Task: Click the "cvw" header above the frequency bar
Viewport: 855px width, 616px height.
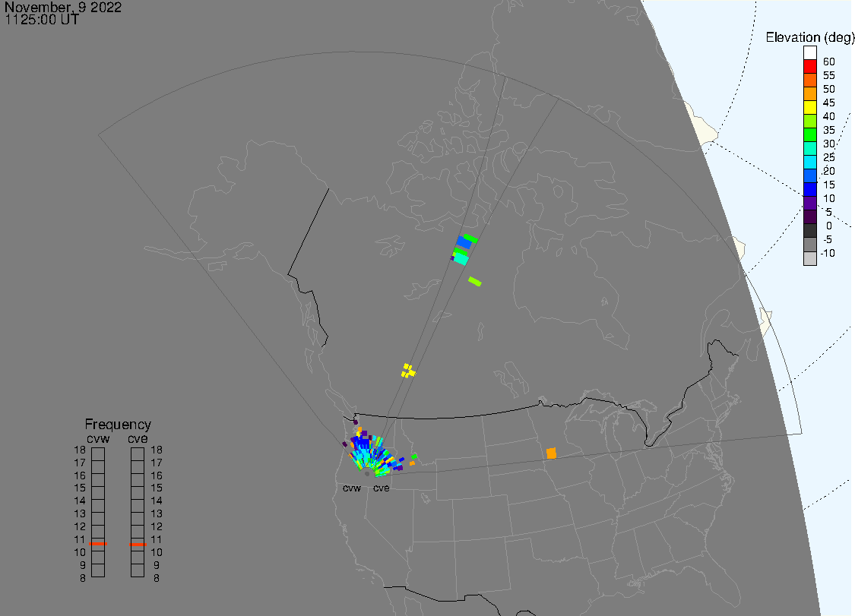Action: point(98,438)
